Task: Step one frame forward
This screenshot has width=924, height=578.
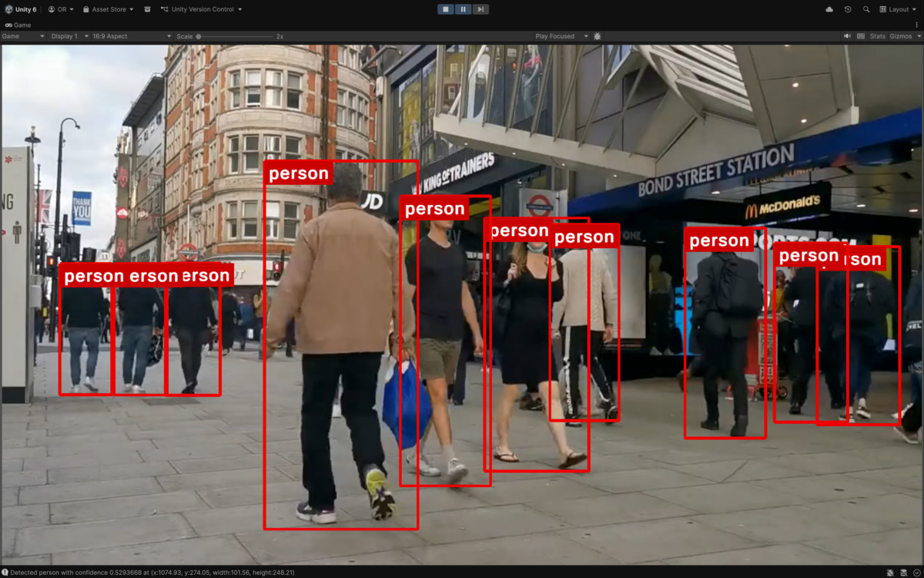Action: pos(480,9)
